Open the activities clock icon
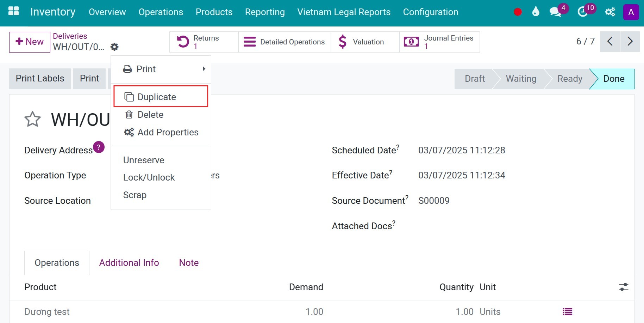 [583, 12]
